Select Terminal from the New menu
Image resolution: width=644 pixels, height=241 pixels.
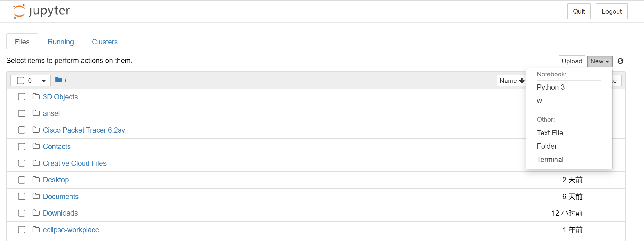pos(550,159)
